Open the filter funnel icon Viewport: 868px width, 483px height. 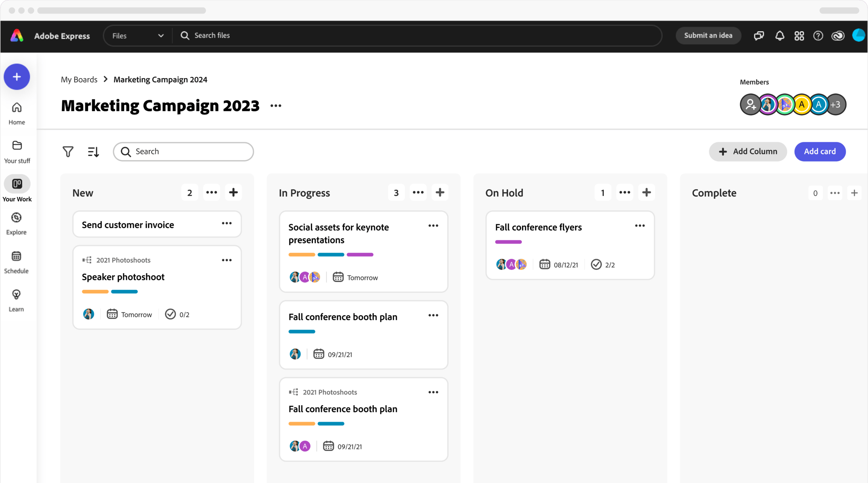click(68, 152)
